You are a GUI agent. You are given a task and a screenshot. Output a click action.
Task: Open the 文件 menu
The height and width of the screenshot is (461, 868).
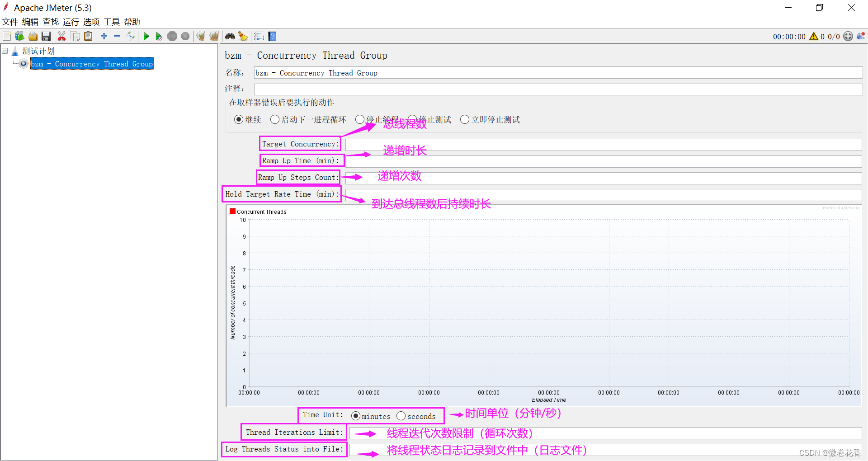coord(10,22)
